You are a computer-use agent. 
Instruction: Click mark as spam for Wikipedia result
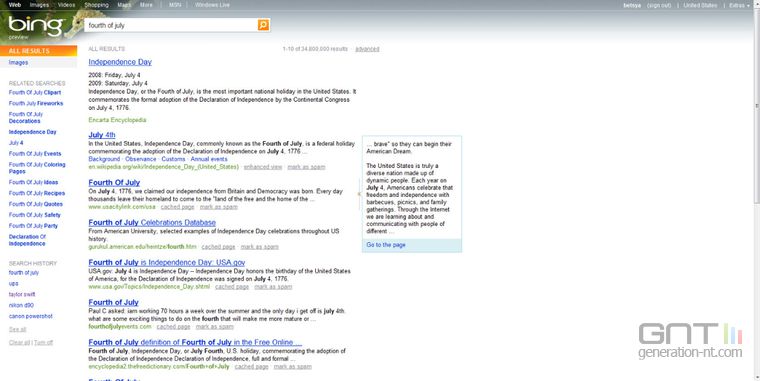click(x=306, y=167)
